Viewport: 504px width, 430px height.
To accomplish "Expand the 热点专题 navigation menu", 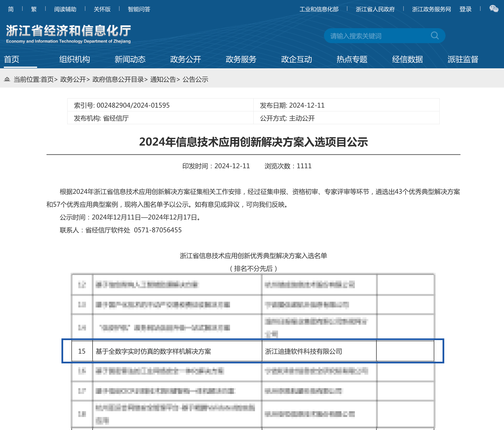I will [352, 59].
